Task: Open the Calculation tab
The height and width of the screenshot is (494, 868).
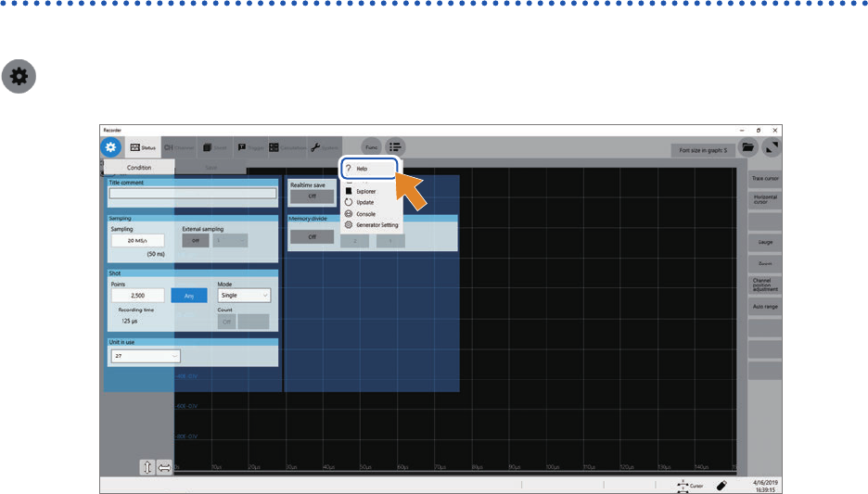Action: pyautogui.click(x=287, y=147)
